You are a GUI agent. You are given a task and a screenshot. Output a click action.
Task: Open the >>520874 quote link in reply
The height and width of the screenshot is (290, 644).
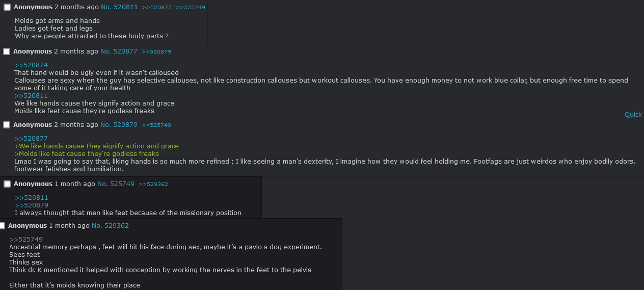click(x=31, y=65)
